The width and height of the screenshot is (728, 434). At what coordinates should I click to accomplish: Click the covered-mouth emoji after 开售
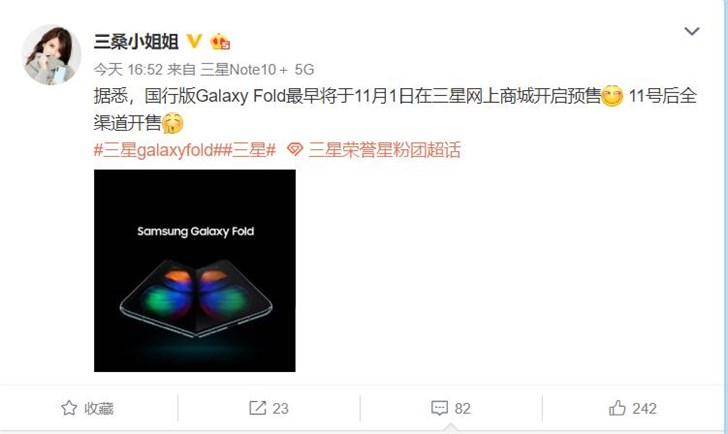[173, 123]
